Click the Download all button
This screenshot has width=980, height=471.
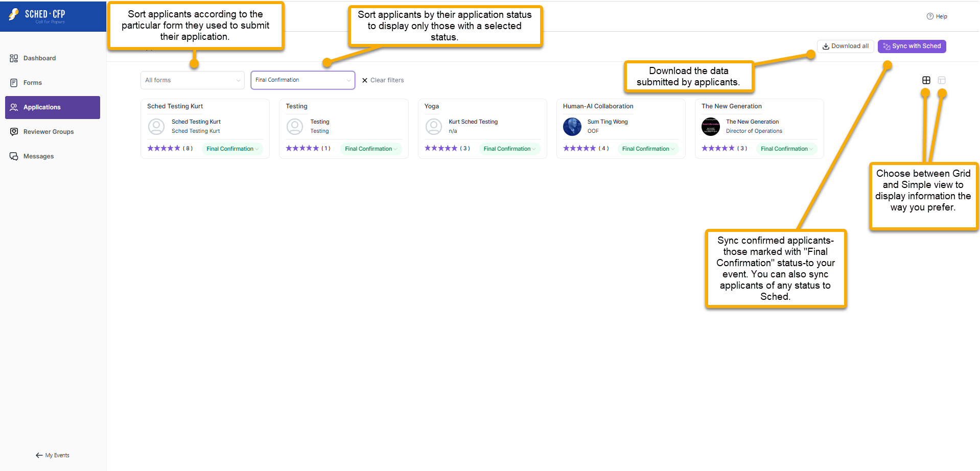(846, 46)
